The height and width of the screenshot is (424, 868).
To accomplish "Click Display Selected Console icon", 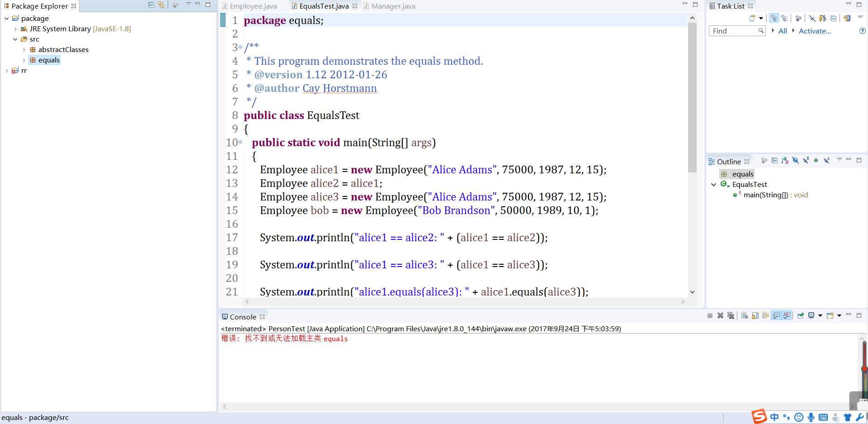I will point(811,315).
